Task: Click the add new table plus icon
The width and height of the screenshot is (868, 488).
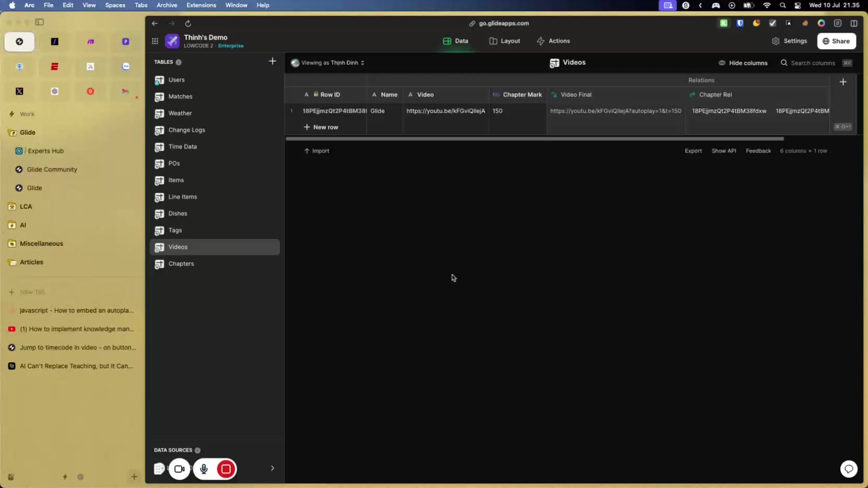Action: 272,62
